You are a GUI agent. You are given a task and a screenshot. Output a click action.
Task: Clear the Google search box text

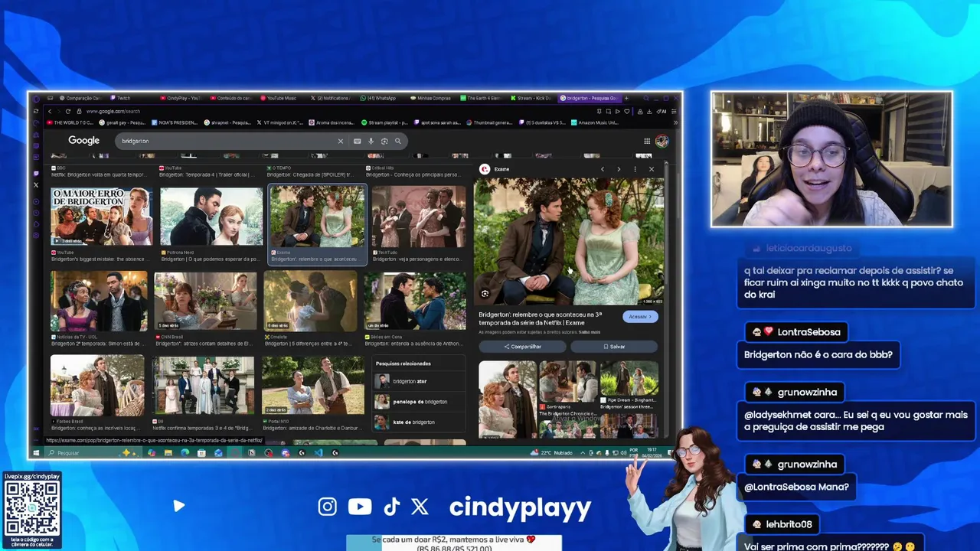tap(340, 141)
